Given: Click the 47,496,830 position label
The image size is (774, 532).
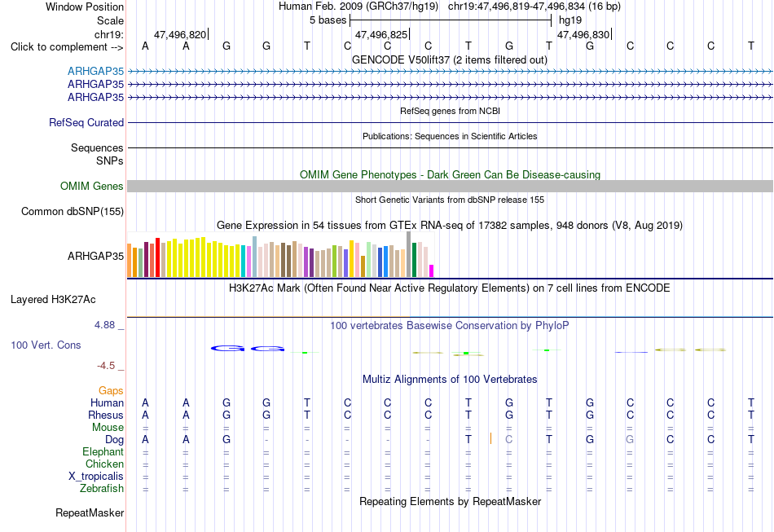Looking at the screenshot, I should [x=583, y=34].
